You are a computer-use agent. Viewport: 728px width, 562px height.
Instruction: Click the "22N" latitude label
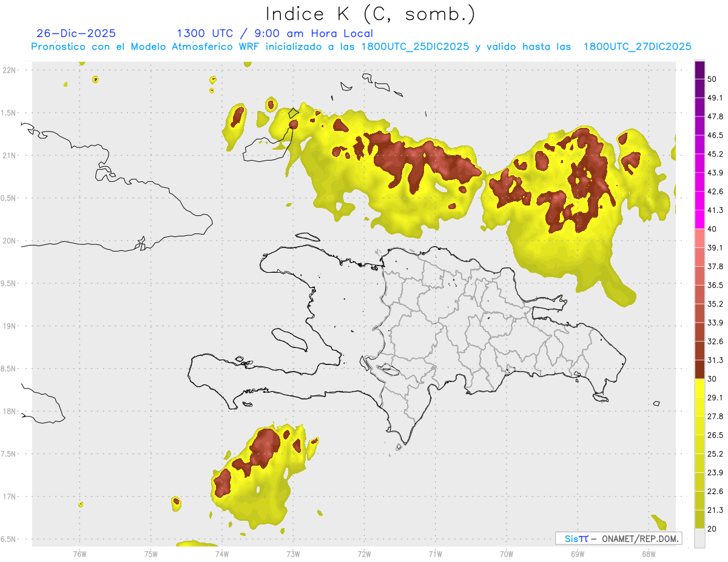(8, 70)
